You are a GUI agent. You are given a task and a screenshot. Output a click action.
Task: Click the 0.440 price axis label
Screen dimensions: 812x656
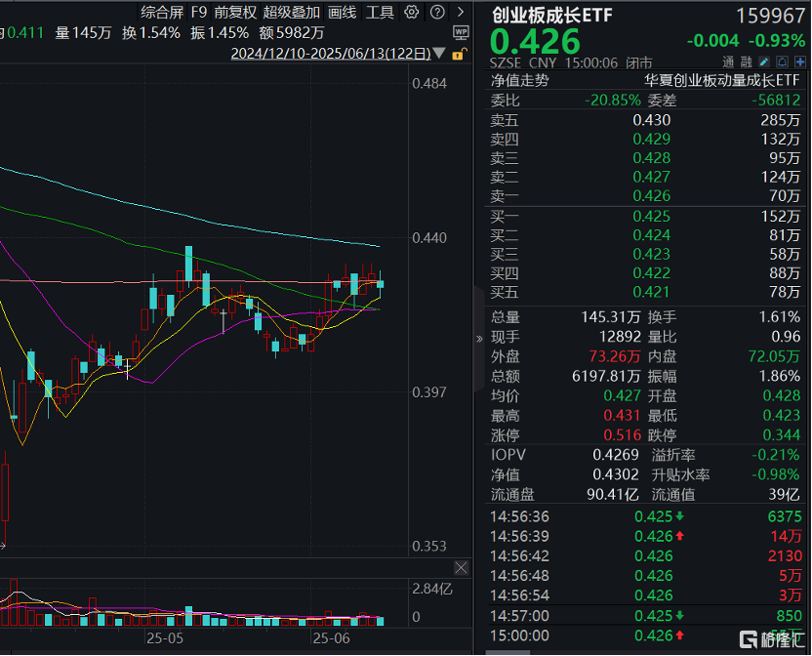429,238
